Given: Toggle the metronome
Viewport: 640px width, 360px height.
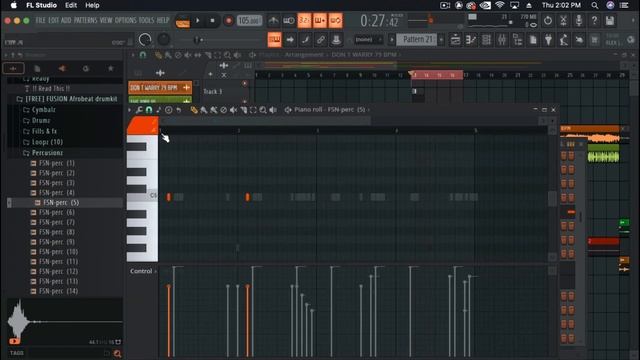Looking at the screenshot, I should pyautogui.click(x=273, y=20).
